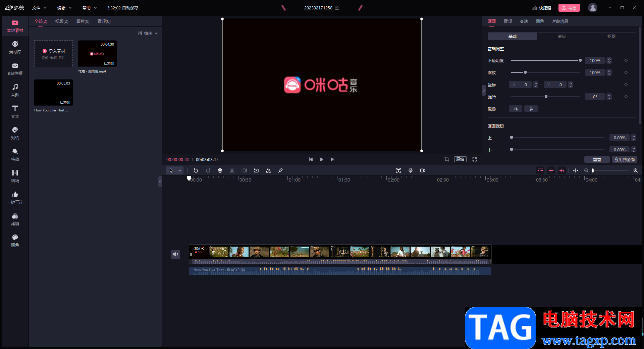
Task: Mute the video track speaker toggle
Action: click(175, 254)
